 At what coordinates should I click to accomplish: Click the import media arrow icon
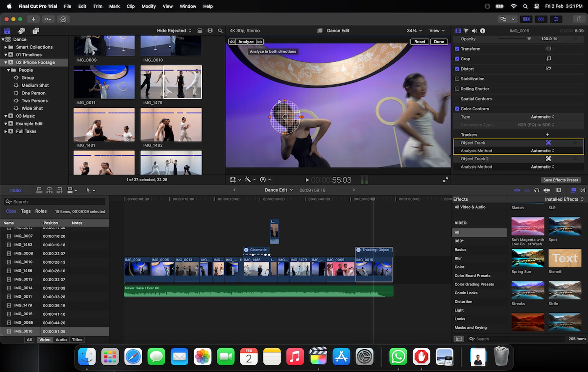point(33,19)
